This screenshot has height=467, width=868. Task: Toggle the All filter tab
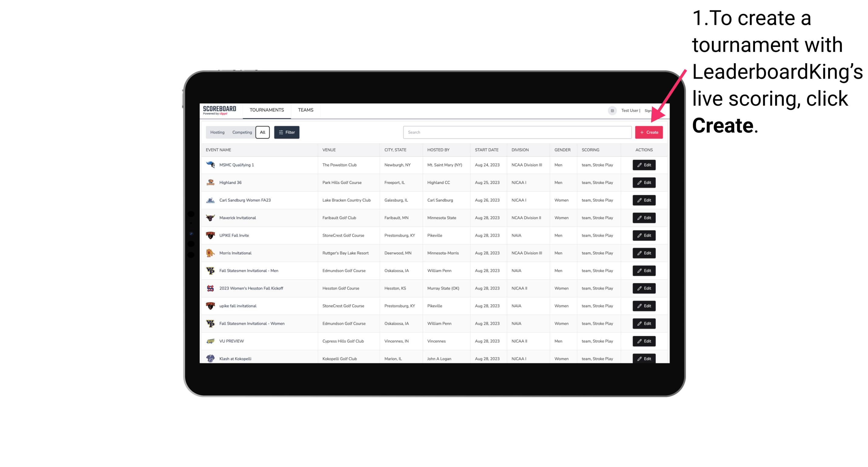(x=262, y=132)
